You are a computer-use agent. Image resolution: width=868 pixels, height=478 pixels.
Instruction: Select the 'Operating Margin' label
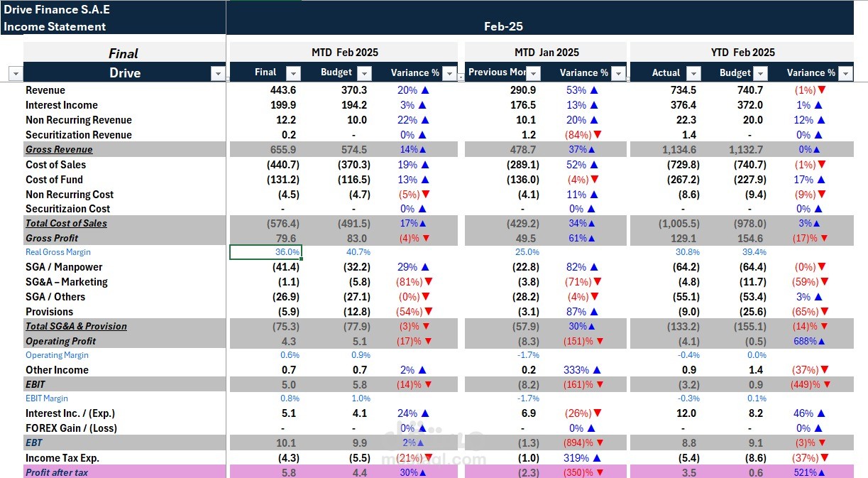click(x=57, y=355)
